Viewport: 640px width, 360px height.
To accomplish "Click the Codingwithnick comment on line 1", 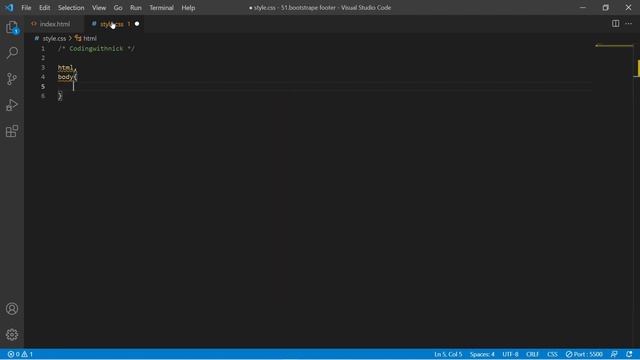I will point(96,49).
